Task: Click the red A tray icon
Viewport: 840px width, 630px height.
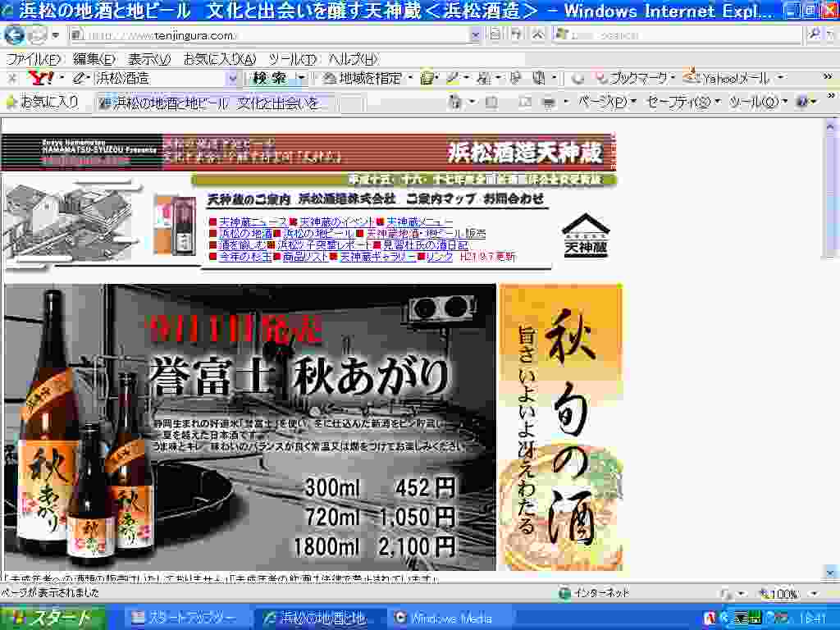Action: [x=710, y=619]
